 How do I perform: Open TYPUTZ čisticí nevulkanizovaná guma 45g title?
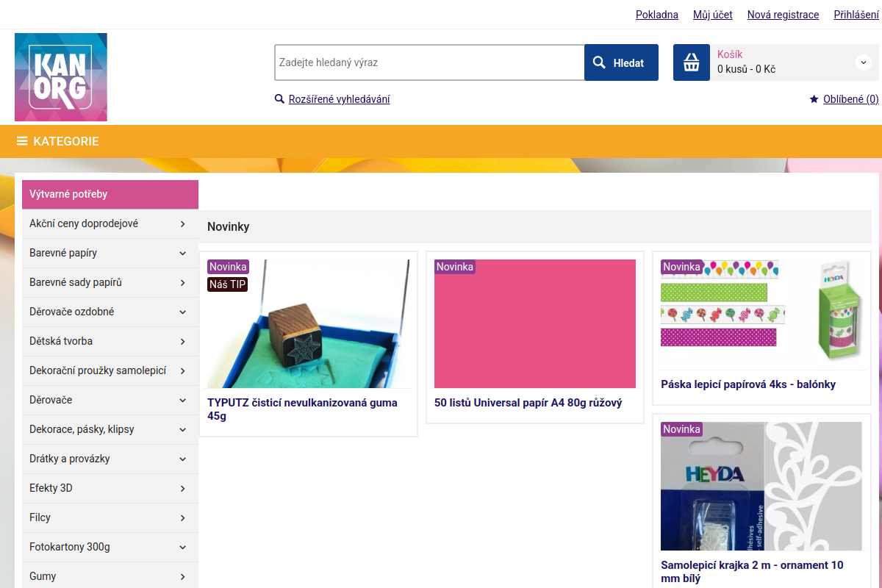click(x=302, y=409)
